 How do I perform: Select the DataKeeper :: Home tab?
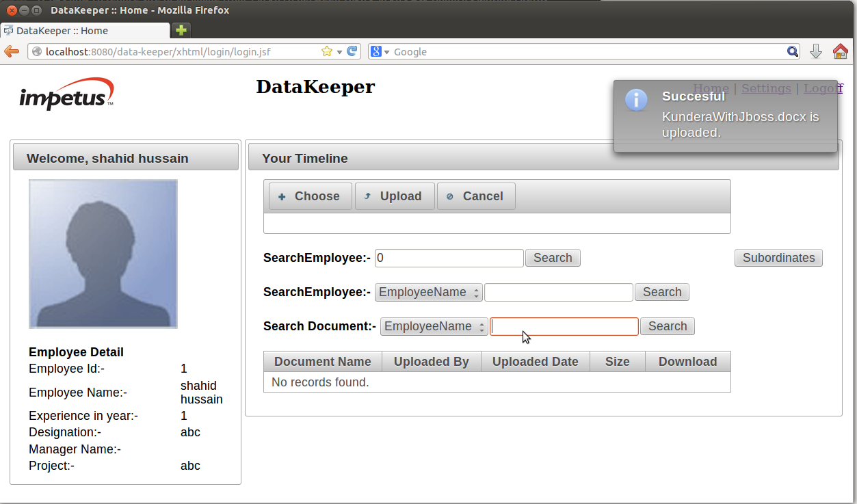[85, 31]
